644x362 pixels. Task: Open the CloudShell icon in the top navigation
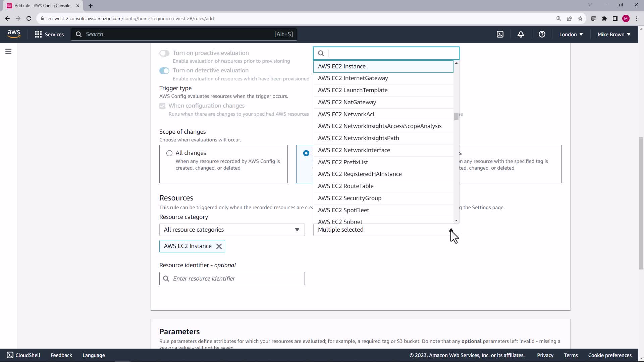[500, 34]
